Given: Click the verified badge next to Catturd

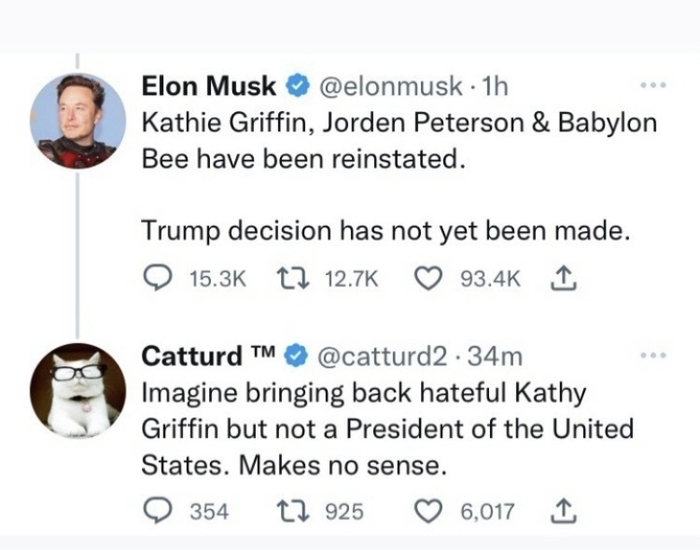Looking at the screenshot, I should point(297,355).
